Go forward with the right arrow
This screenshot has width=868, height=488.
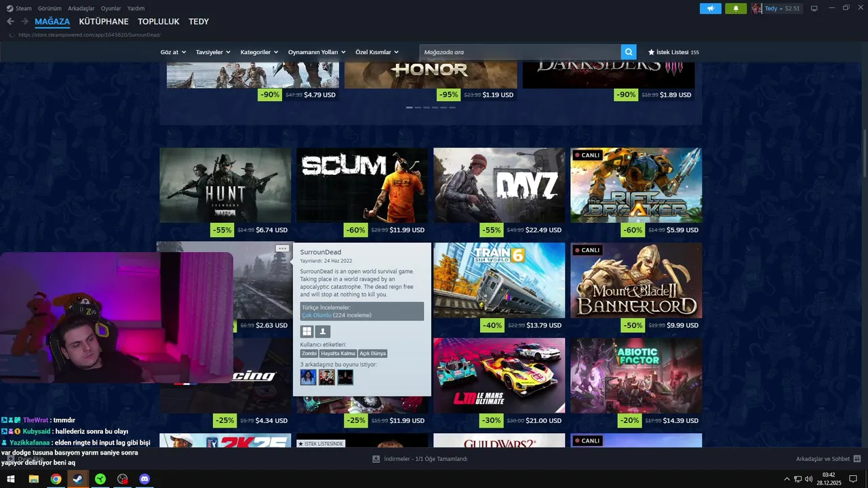coord(24,22)
